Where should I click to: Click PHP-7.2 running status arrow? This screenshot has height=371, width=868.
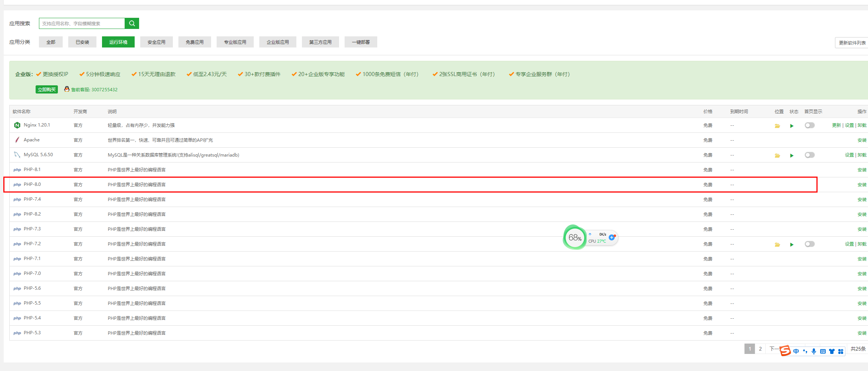coord(792,244)
